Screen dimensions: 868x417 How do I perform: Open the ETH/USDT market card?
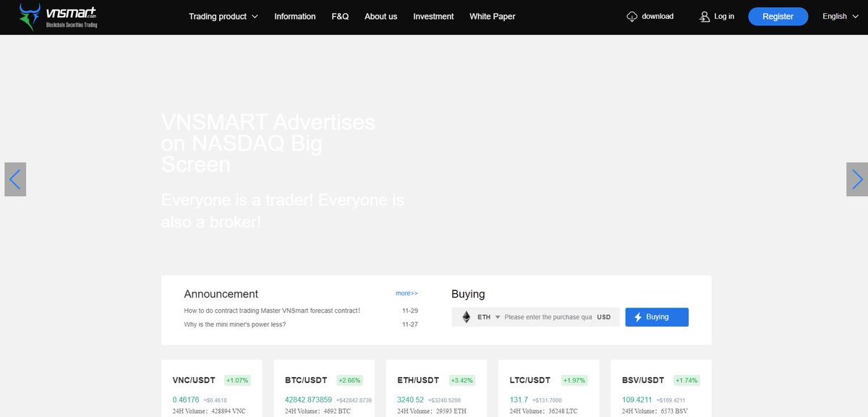436,389
